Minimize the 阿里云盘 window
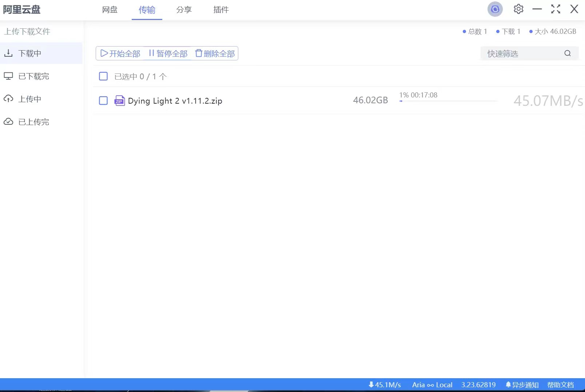The image size is (585, 392). pyautogui.click(x=537, y=9)
